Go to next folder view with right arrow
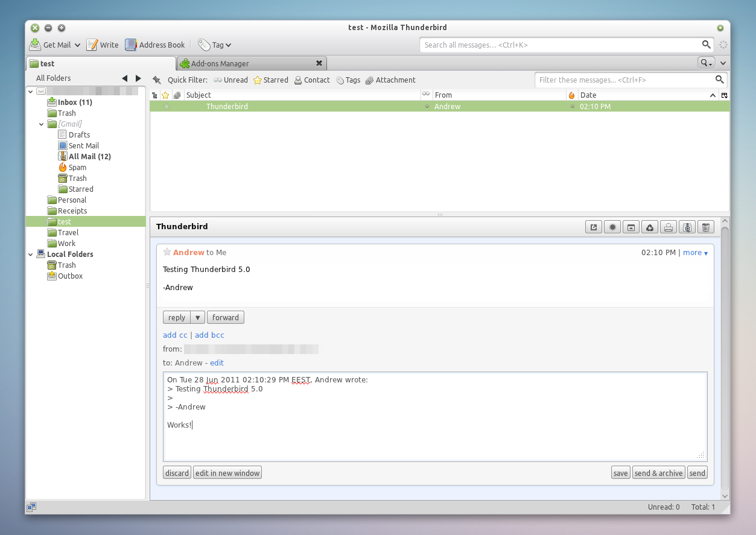Screen dimensions: 756x535 tap(138, 78)
